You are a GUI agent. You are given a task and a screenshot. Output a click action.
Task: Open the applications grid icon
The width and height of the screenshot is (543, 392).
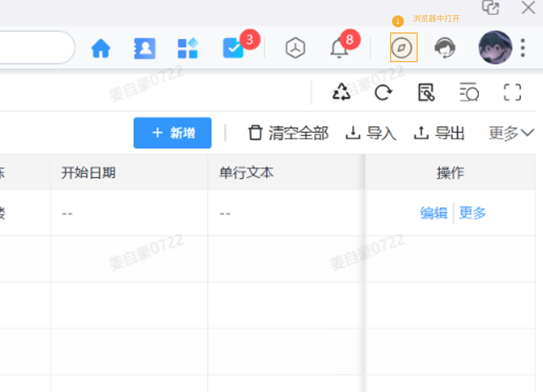click(188, 48)
